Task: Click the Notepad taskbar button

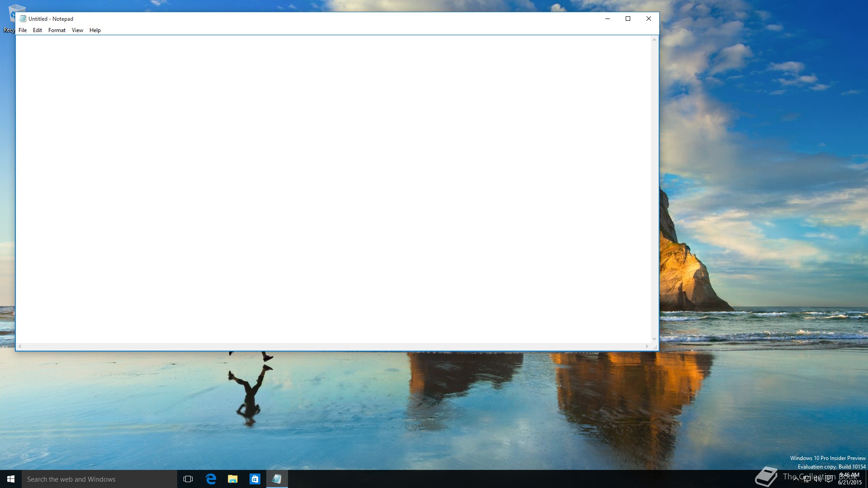Action: [277, 479]
